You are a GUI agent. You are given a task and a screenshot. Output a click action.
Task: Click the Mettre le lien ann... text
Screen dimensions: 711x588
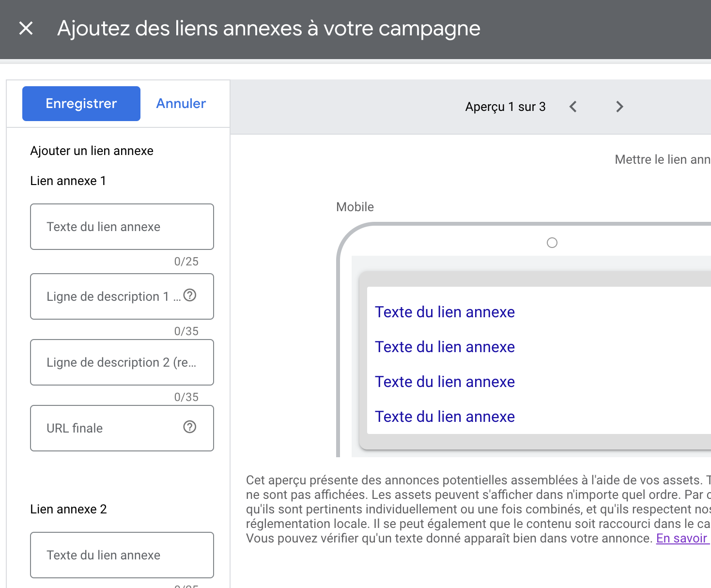pyautogui.click(x=662, y=160)
